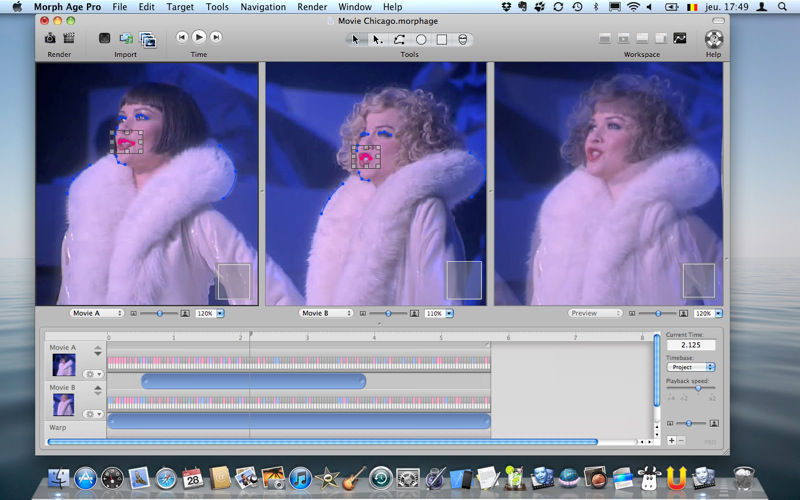Select the square shape tool
The height and width of the screenshot is (500, 800).
click(441, 39)
